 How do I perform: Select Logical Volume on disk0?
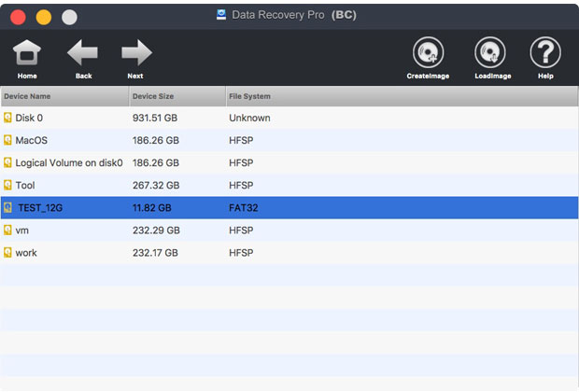69,162
